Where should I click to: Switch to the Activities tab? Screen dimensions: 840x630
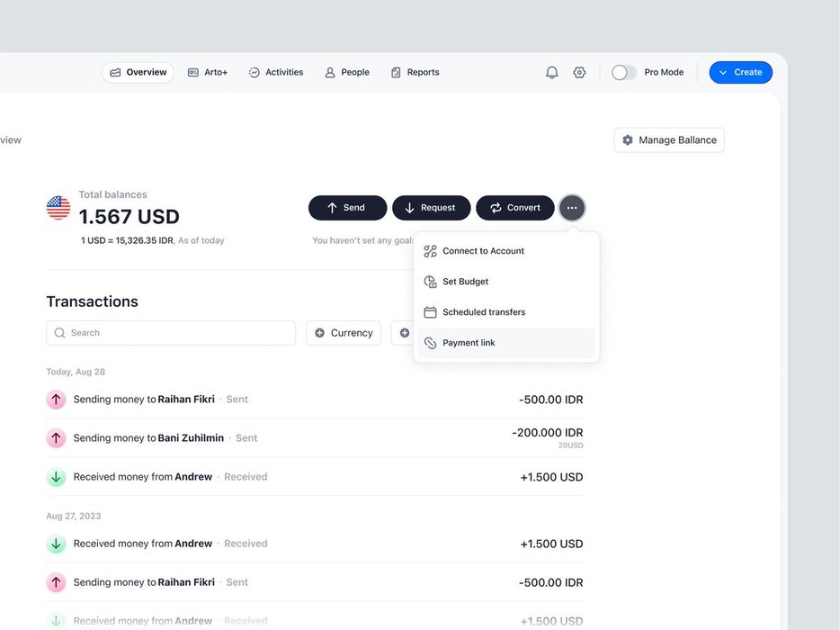(x=276, y=73)
